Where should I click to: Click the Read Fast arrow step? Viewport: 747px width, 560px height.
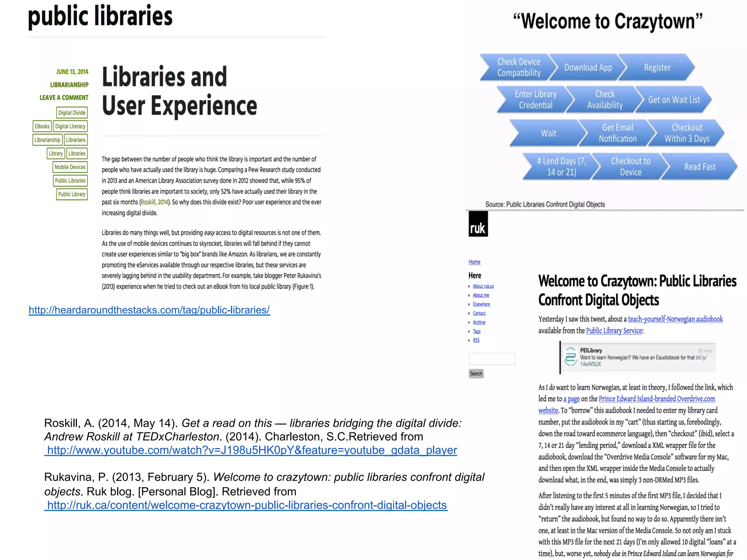pyautogui.click(x=700, y=167)
